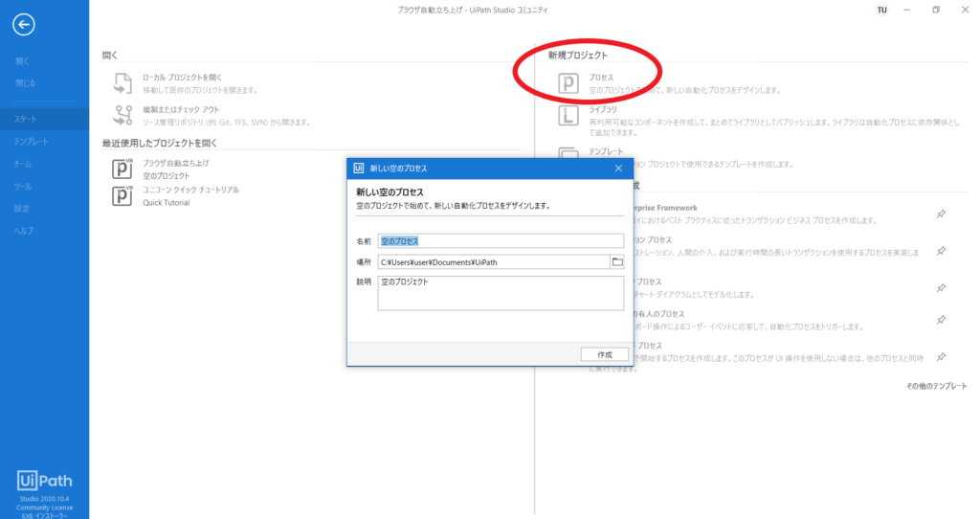Focus the 説明 description text area
Viewport: 980px width, 519px height.
coord(501,293)
